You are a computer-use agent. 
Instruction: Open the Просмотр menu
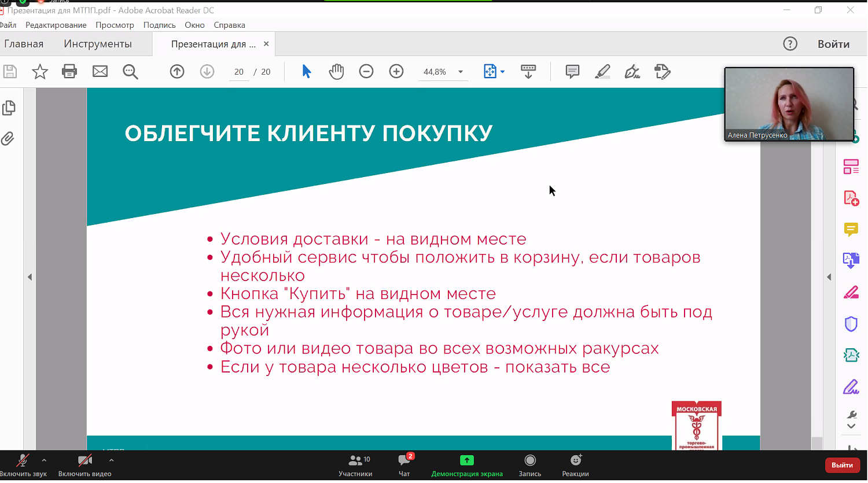115,25
